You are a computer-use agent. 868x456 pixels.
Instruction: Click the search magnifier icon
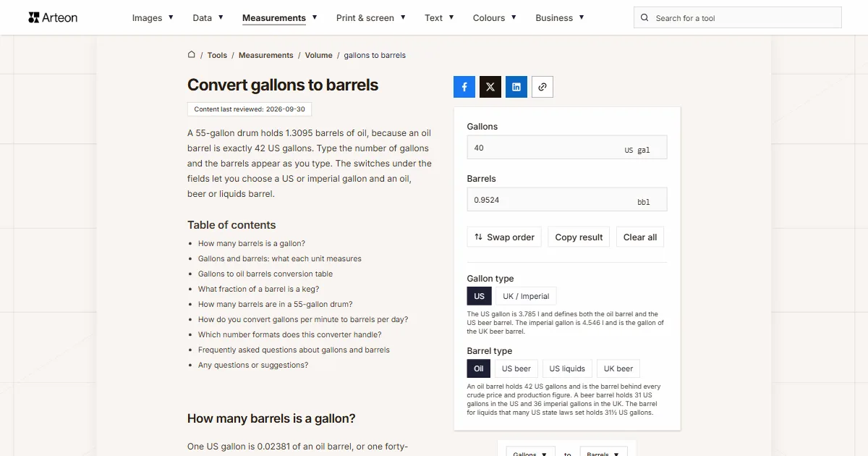tap(645, 18)
